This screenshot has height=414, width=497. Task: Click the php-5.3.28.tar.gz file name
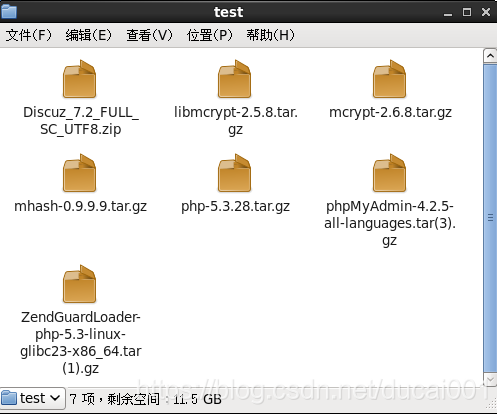[235, 206]
